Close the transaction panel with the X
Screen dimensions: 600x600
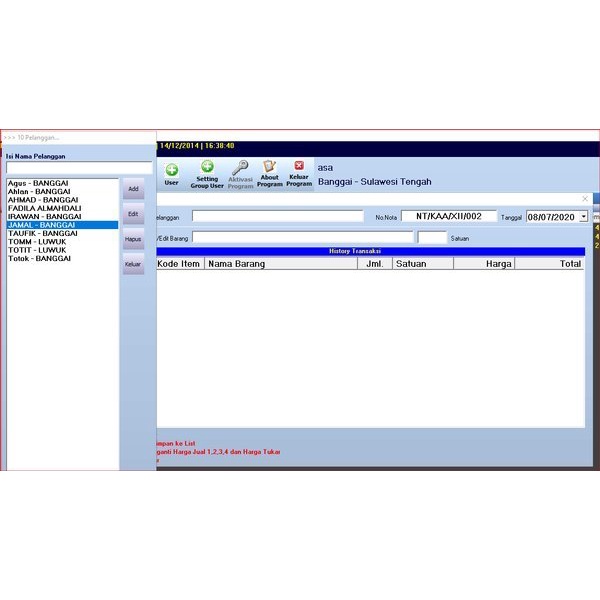tap(585, 199)
